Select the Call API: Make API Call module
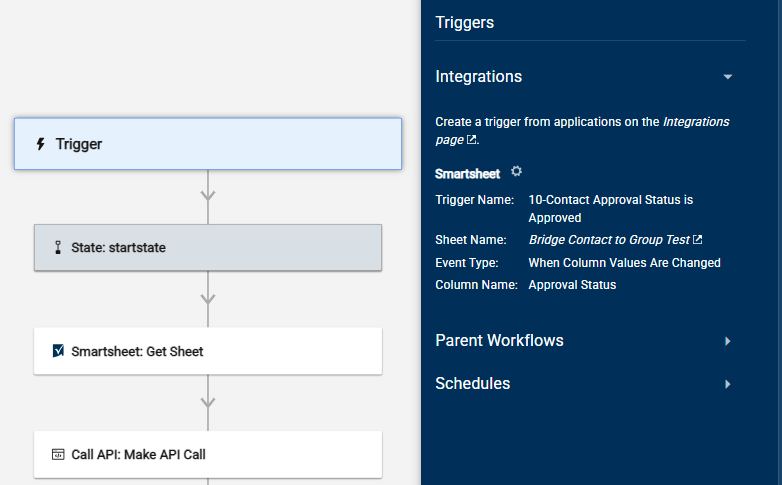782x485 pixels. (208, 455)
